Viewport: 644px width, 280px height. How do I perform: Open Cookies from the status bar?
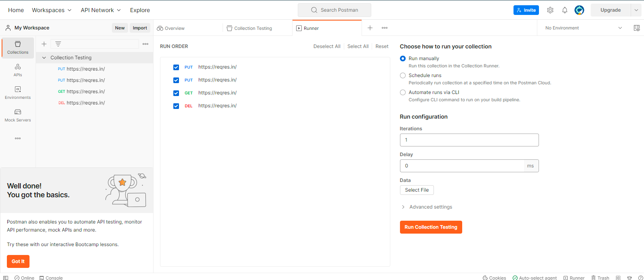(494, 278)
